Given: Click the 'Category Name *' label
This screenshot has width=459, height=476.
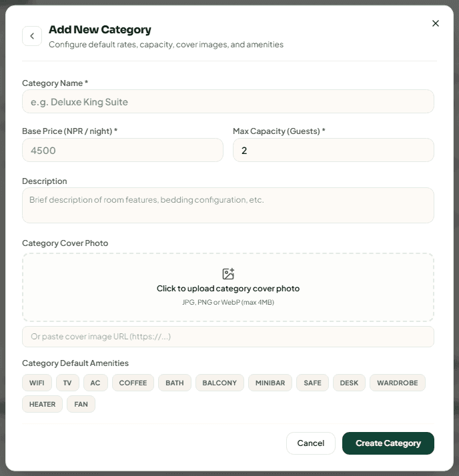Looking at the screenshot, I should pyautogui.click(x=55, y=83).
